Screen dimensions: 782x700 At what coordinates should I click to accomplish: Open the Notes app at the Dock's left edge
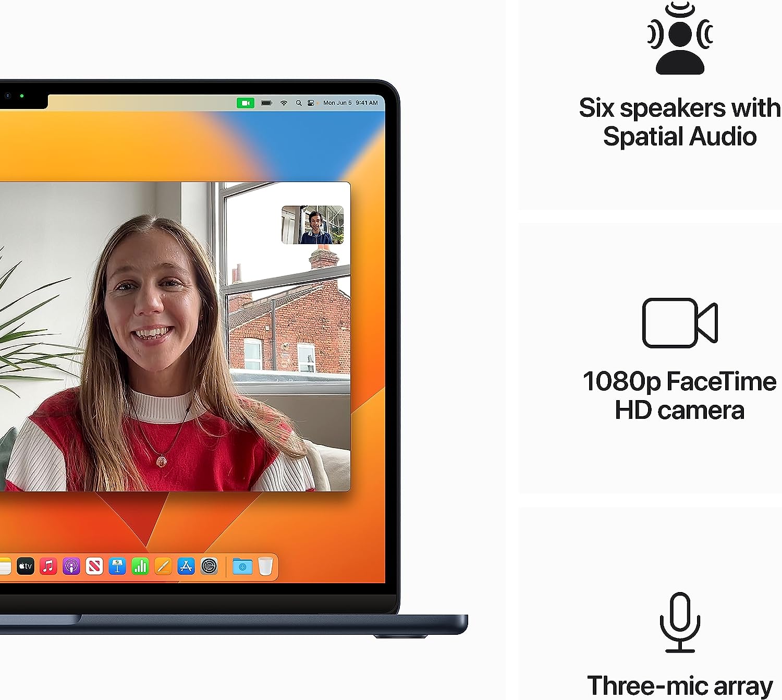pos(3,567)
